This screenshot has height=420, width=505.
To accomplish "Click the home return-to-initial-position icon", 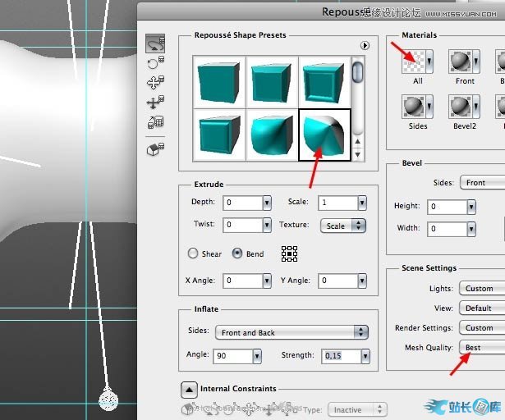I will coord(154,148).
